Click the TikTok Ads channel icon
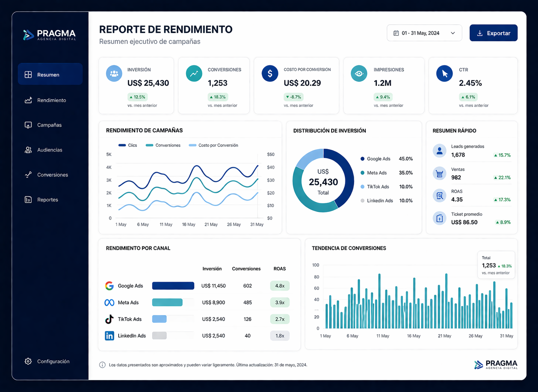Screen dimensions: 538x392 point(109,319)
